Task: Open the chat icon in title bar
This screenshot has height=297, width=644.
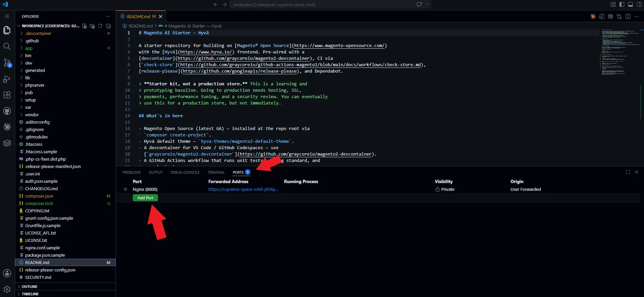Action: [x=419, y=4]
